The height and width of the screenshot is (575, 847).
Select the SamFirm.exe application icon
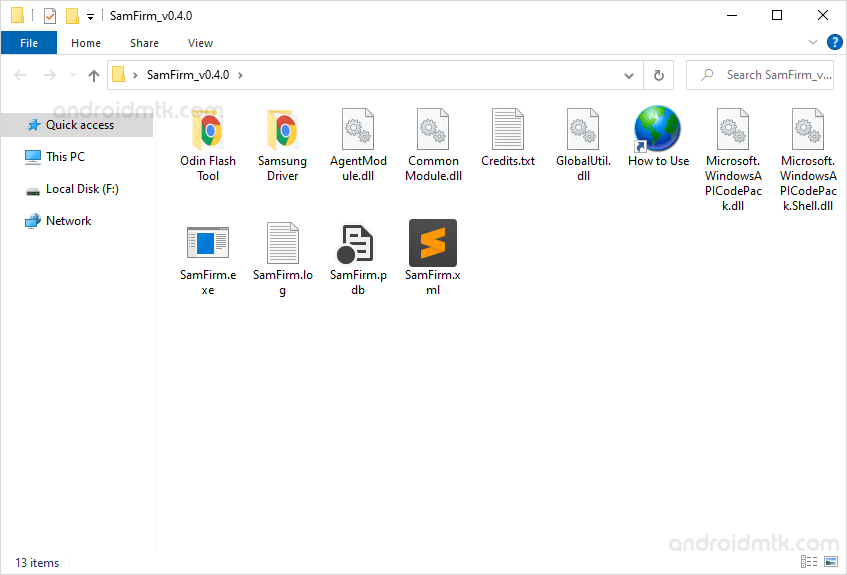tap(208, 243)
